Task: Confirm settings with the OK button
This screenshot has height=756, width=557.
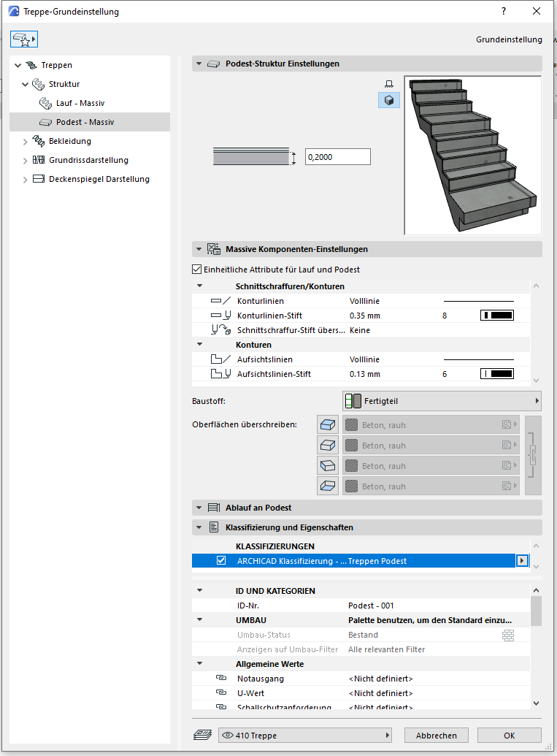Action: click(509, 736)
